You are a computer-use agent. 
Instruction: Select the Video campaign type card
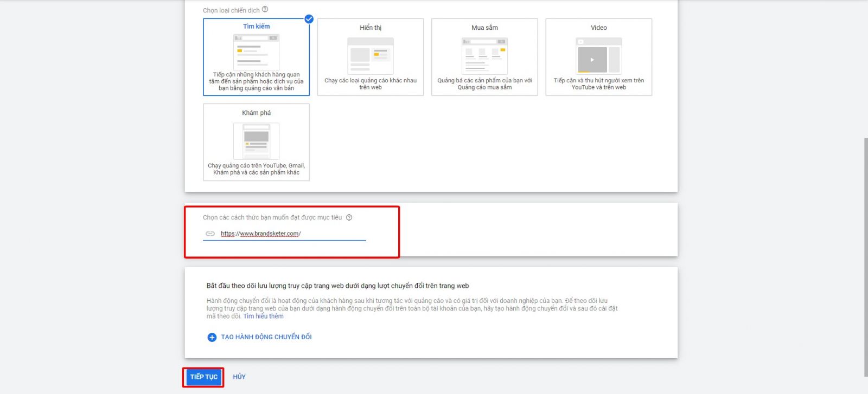599,57
